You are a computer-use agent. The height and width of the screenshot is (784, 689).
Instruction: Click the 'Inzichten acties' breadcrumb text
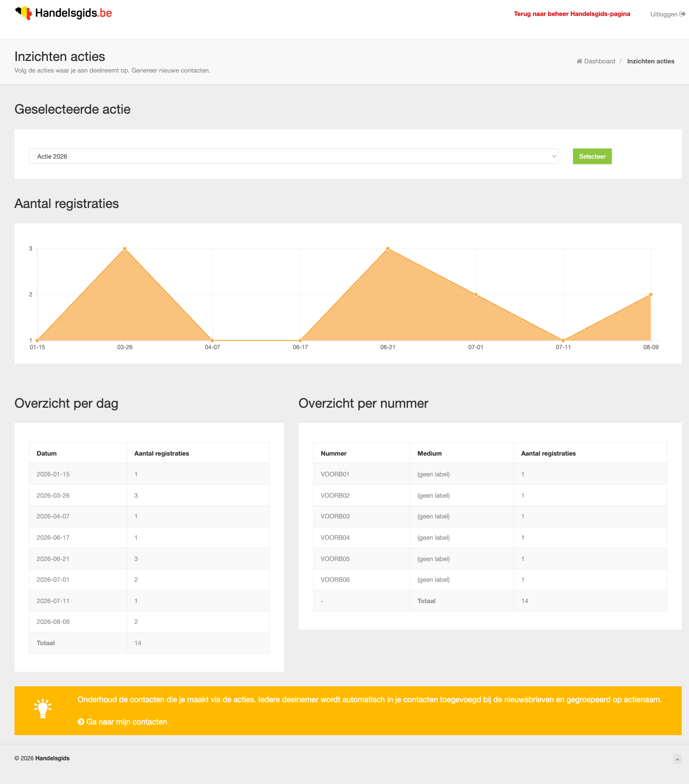(651, 61)
